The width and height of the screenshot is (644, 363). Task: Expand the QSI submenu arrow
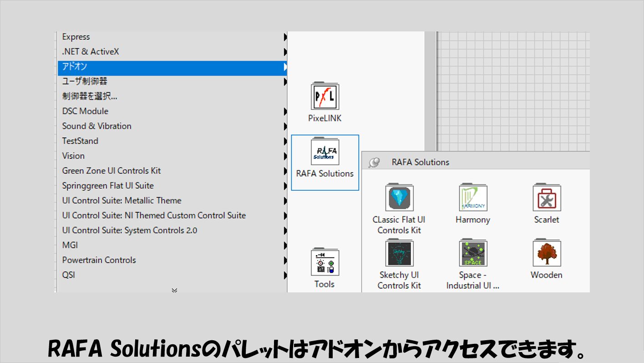click(285, 275)
